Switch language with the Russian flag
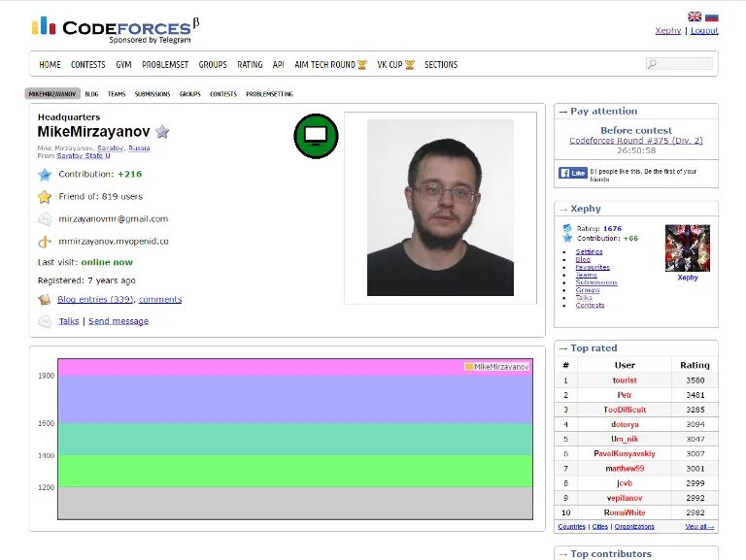The height and width of the screenshot is (560, 746). coord(711,16)
